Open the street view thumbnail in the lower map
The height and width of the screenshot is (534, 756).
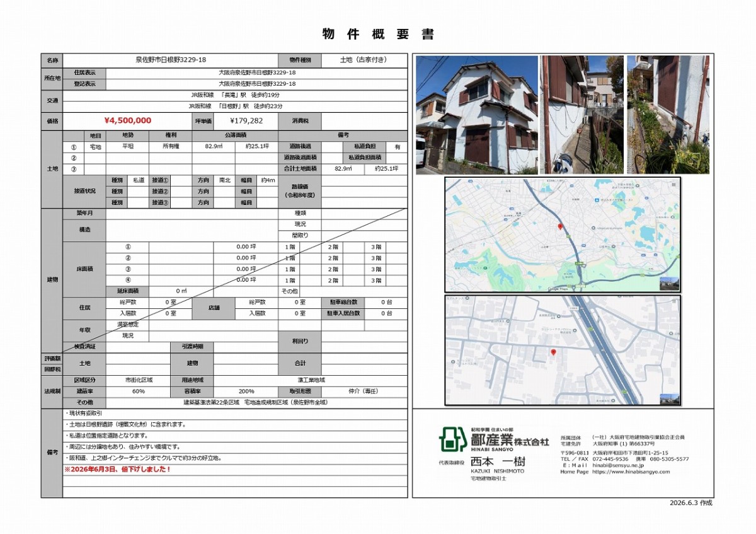click(x=669, y=399)
